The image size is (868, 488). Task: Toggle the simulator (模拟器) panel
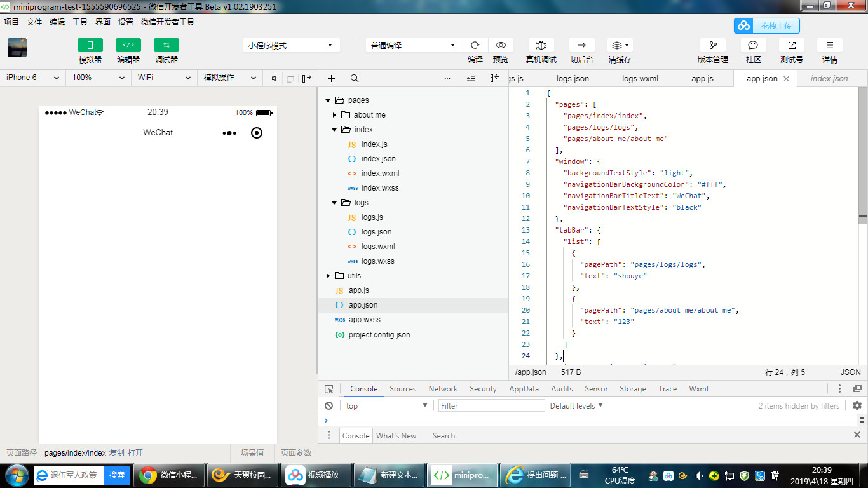coord(90,45)
